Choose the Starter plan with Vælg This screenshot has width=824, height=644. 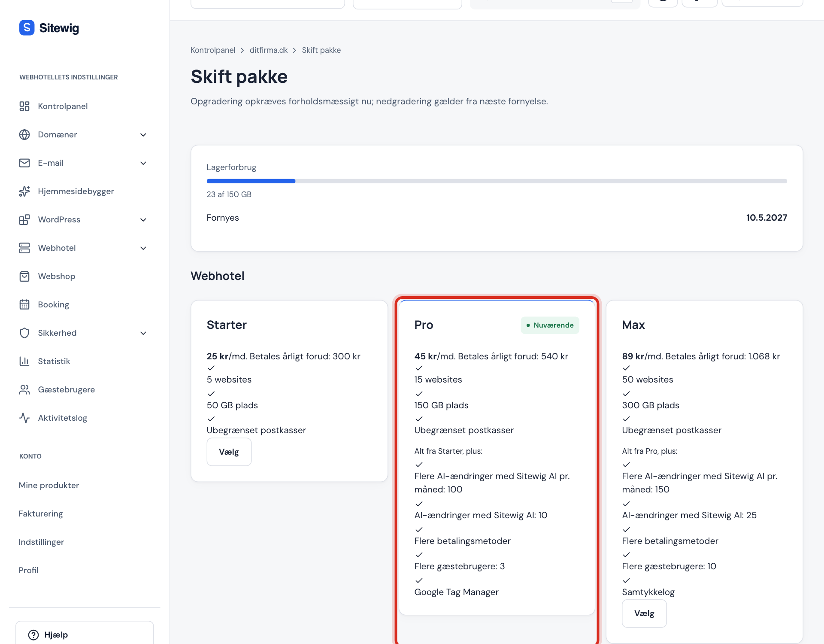[229, 452]
